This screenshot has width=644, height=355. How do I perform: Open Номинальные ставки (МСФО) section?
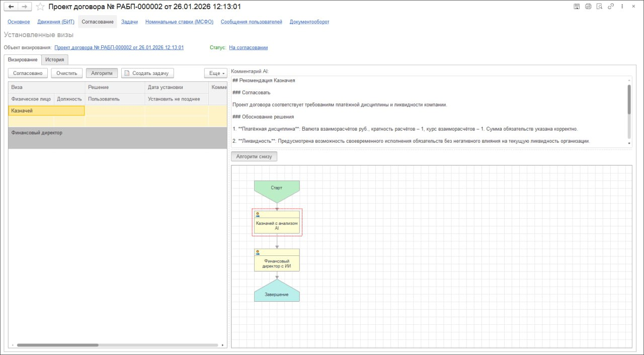(x=179, y=22)
